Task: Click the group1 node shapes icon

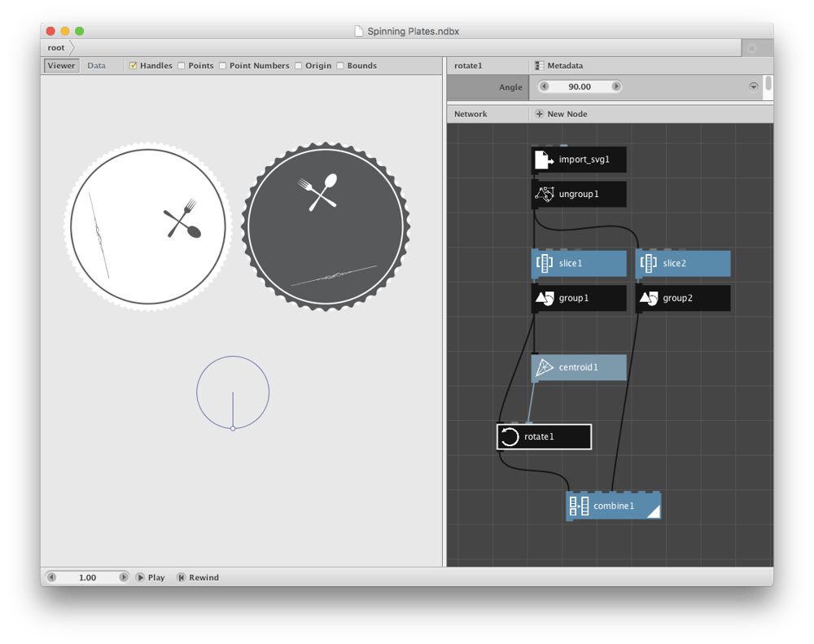Action: (x=545, y=298)
